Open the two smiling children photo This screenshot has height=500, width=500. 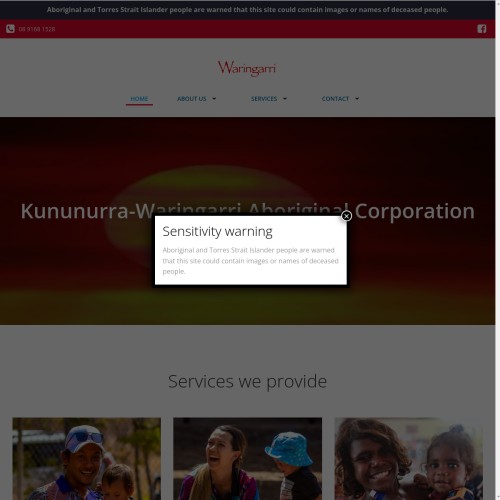pos(409,459)
